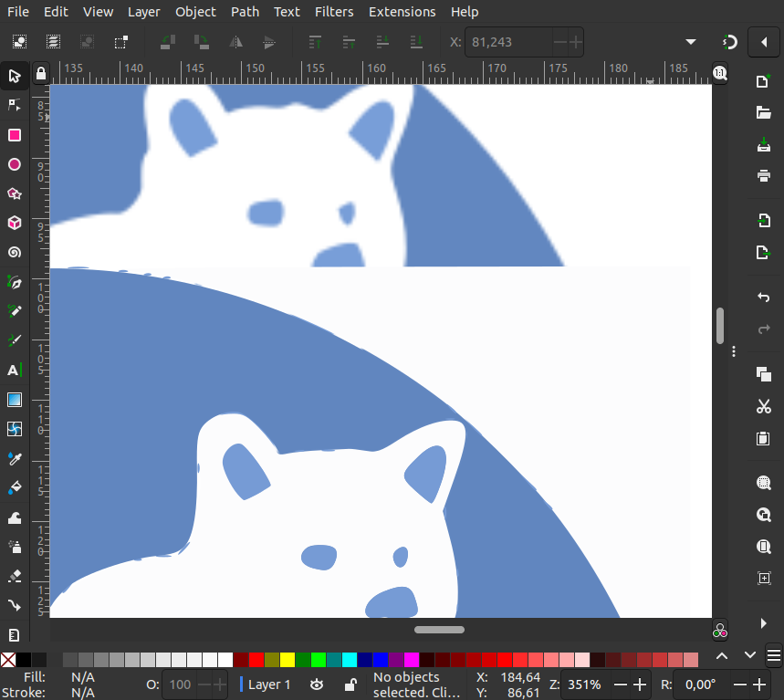
Task: Collapse the right-side panel arrow
Action: [x=764, y=42]
